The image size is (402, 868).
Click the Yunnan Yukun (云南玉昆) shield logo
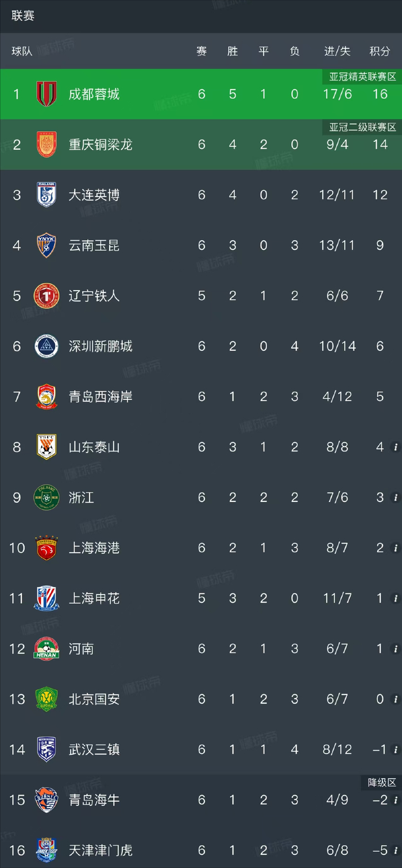(x=47, y=245)
